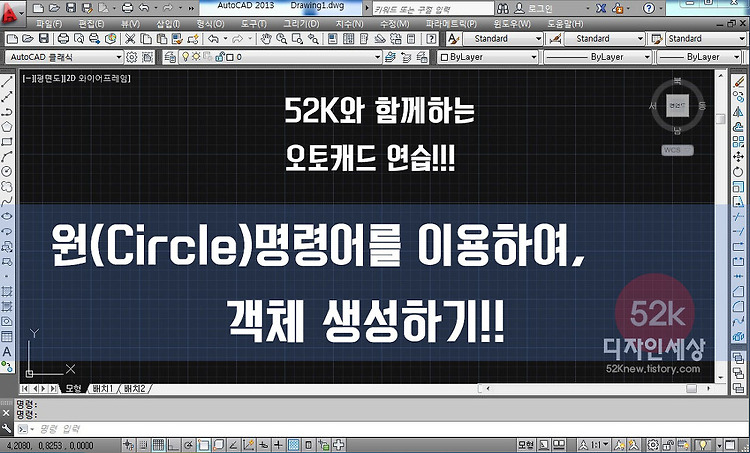The height and width of the screenshot is (453, 750).
Task: Click the Plot printer icon in standard toolbar
Action: [x=63, y=39]
